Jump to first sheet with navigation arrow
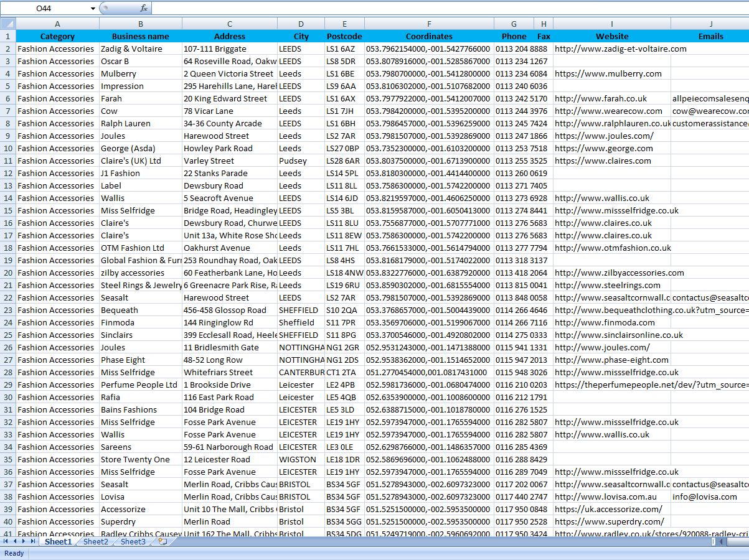The height and width of the screenshot is (560, 749). 6,542
